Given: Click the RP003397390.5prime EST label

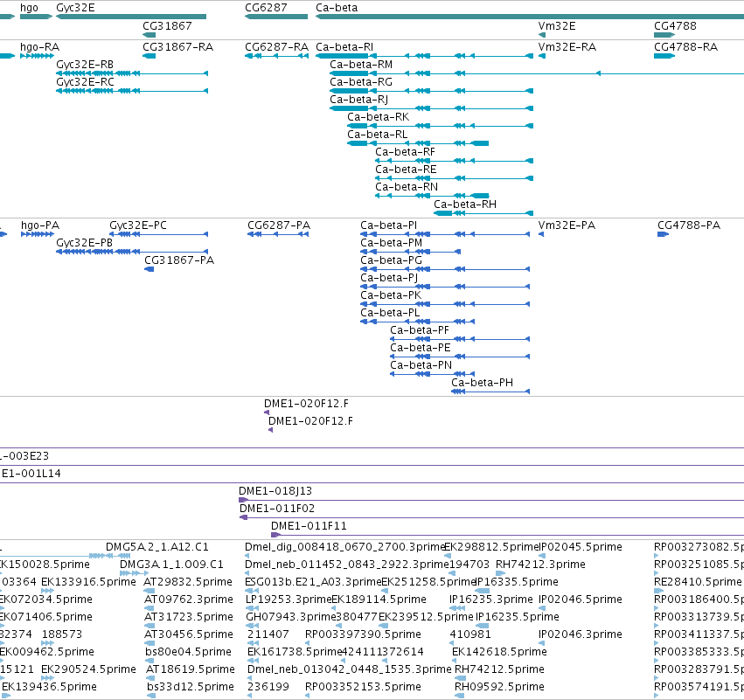Looking at the screenshot, I should click(363, 634).
